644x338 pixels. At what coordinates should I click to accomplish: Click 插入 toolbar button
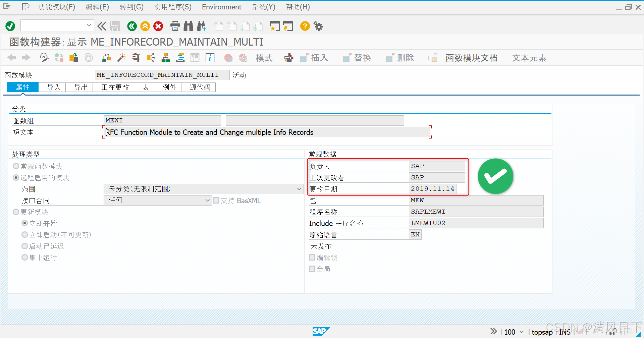tap(314, 58)
